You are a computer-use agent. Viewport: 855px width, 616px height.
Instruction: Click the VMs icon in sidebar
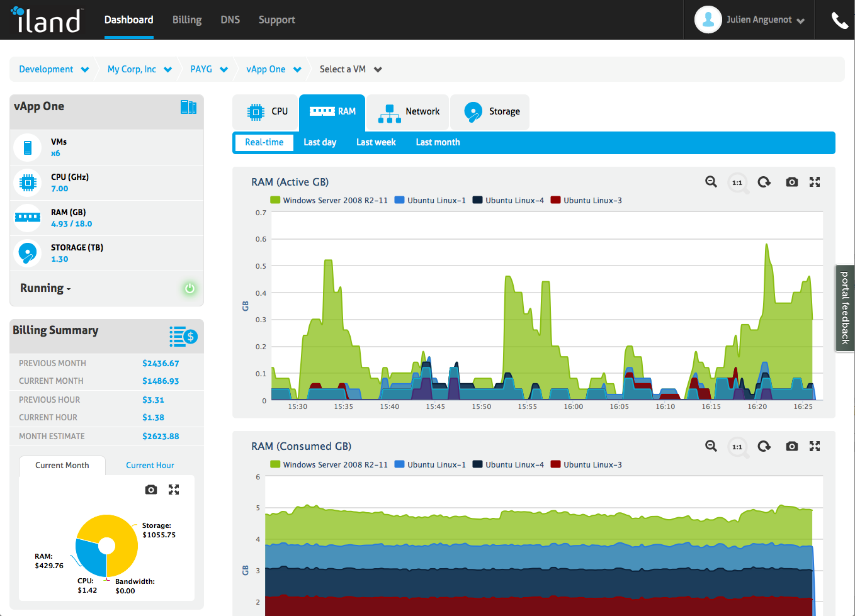(x=28, y=148)
